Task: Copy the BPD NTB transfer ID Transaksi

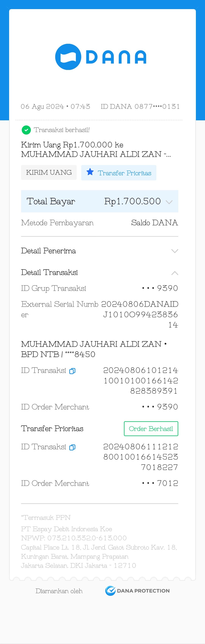Action: pyautogui.click(x=72, y=371)
